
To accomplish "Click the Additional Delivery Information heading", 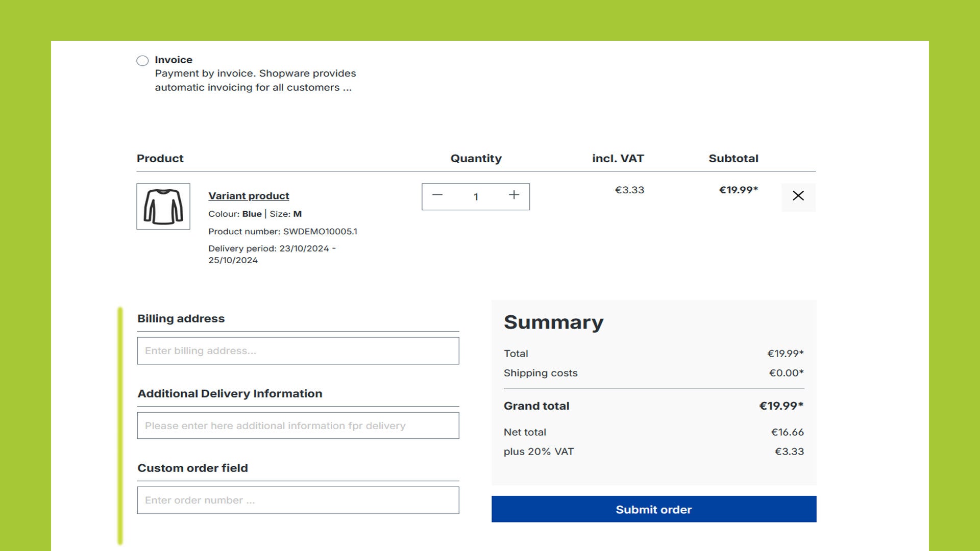I will pos(230,394).
